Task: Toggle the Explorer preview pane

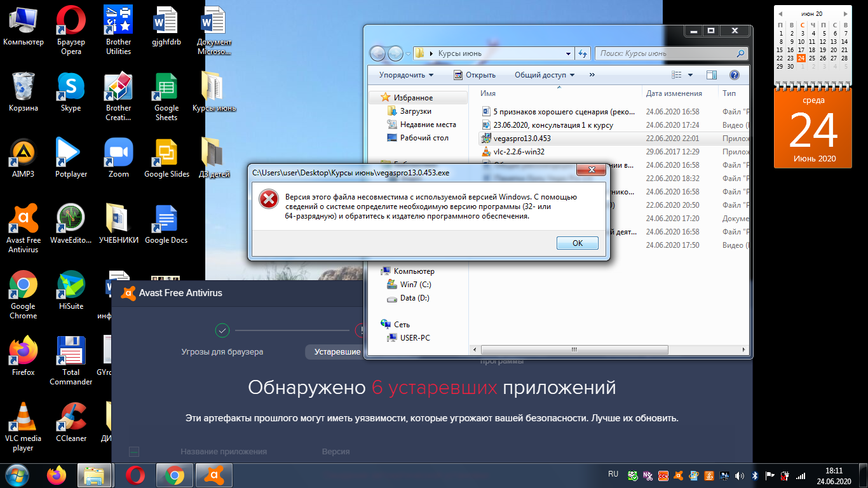Action: tap(712, 75)
